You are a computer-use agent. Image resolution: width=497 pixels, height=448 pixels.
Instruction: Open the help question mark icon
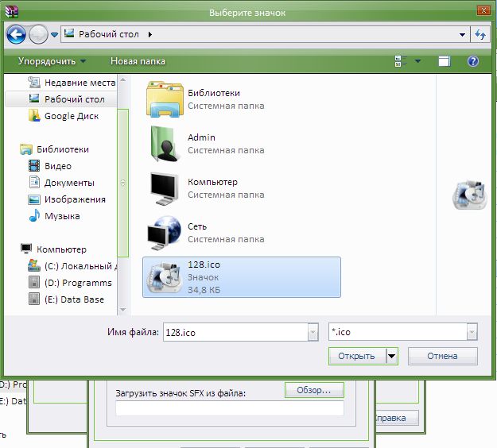tap(472, 61)
